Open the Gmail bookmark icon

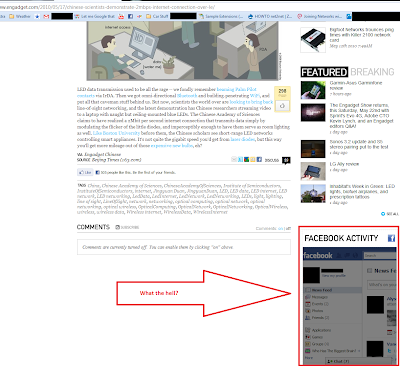coord(46,16)
